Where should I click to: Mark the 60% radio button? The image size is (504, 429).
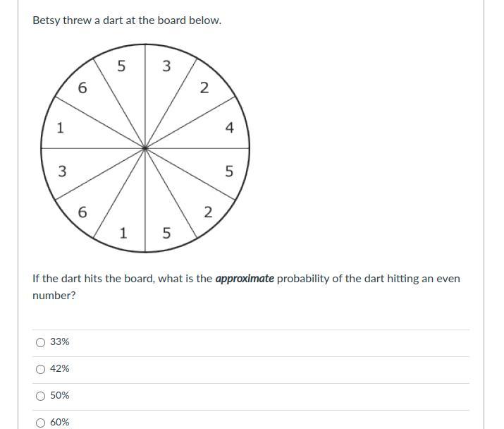point(41,423)
